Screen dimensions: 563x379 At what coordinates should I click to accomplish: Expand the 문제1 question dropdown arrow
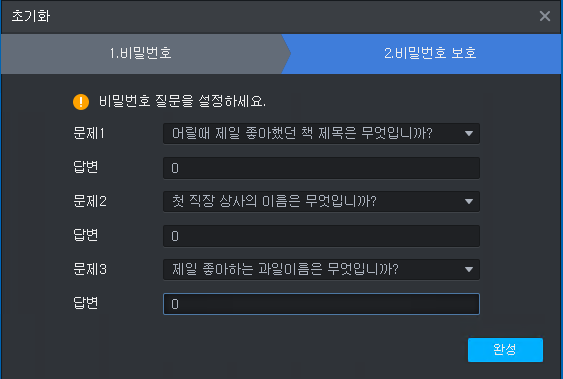pyautogui.click(x=468, y=134)
